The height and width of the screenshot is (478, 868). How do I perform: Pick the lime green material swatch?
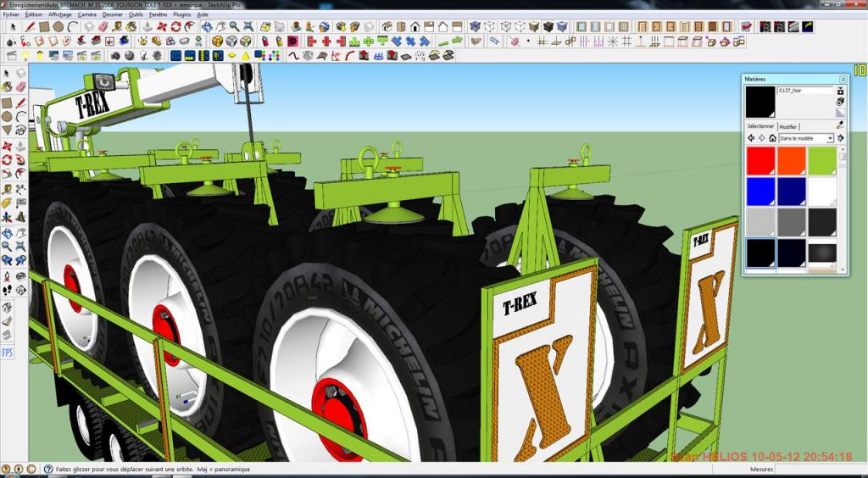[x=822, y=161]
